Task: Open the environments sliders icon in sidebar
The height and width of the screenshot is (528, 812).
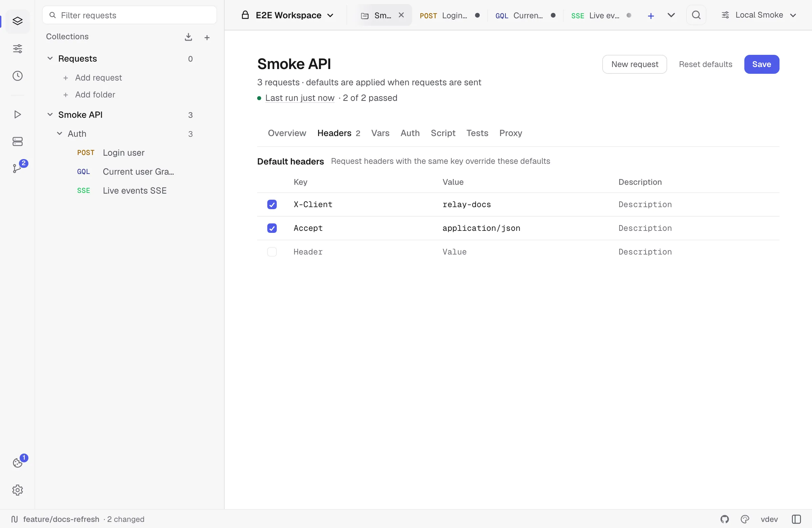Action: (x=17, y=48)
